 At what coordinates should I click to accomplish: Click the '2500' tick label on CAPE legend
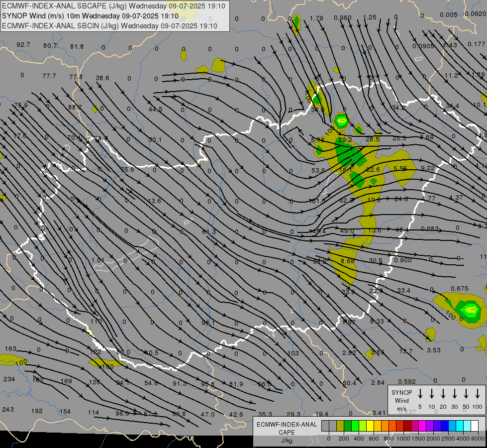click(448, 439)
